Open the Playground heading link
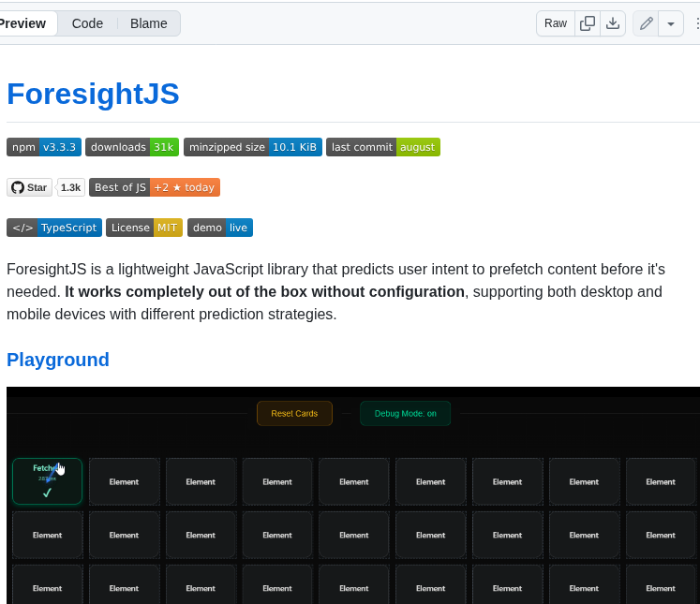 pos(57,360)
